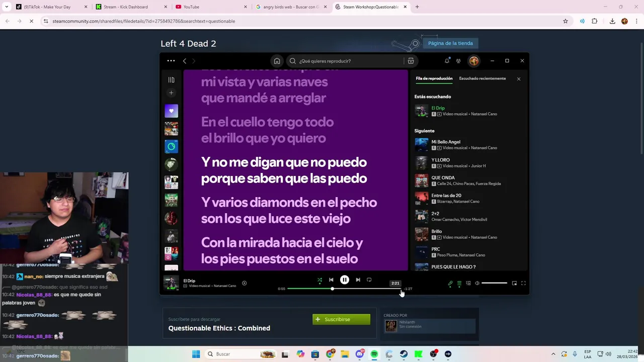Open a new Chrome tab
The height and width of the screenshot is (362, 644).
[417, 7]
